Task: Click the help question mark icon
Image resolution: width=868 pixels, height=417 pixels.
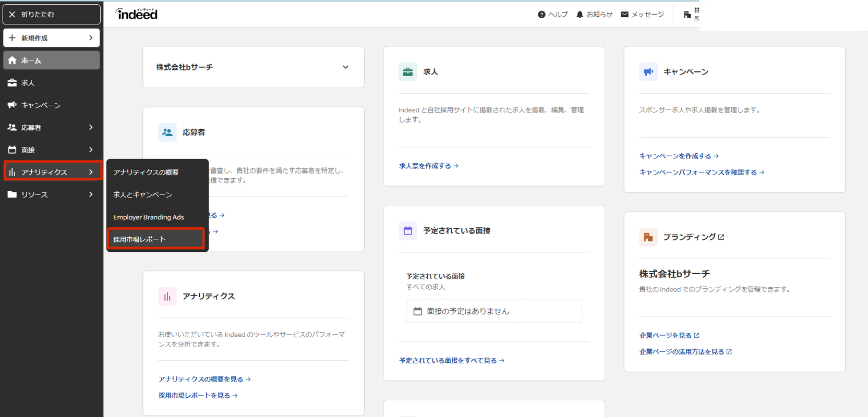Action: tap(541, 15)
